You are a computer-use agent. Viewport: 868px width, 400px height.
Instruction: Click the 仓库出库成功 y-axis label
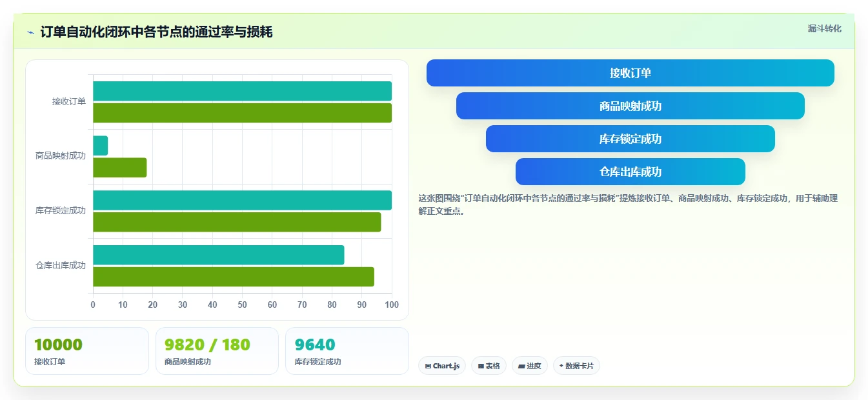(61, 265)
